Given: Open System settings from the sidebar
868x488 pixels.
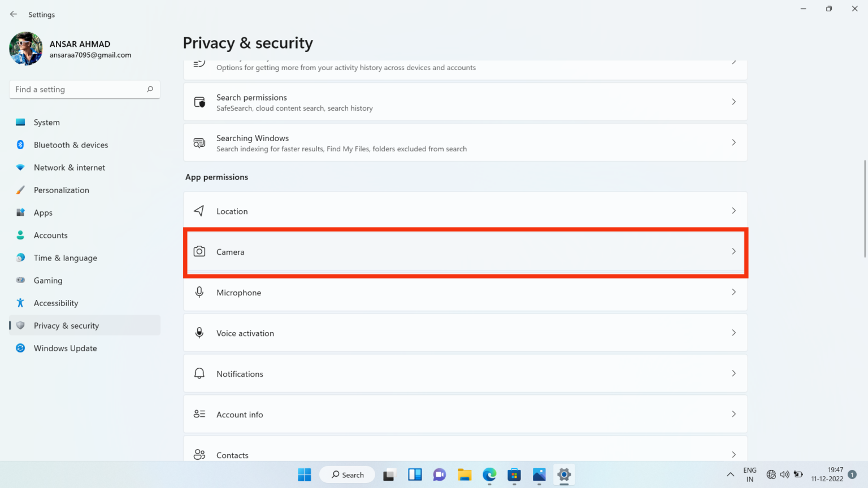Looking at the screenshot, I should pyautogui.click(x=46, y=122).
